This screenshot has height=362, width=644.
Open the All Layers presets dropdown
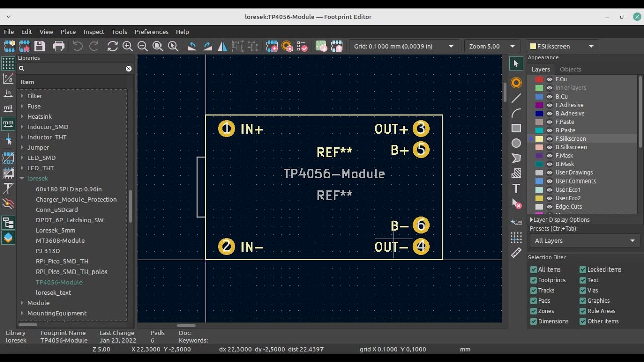pos(584,241)
